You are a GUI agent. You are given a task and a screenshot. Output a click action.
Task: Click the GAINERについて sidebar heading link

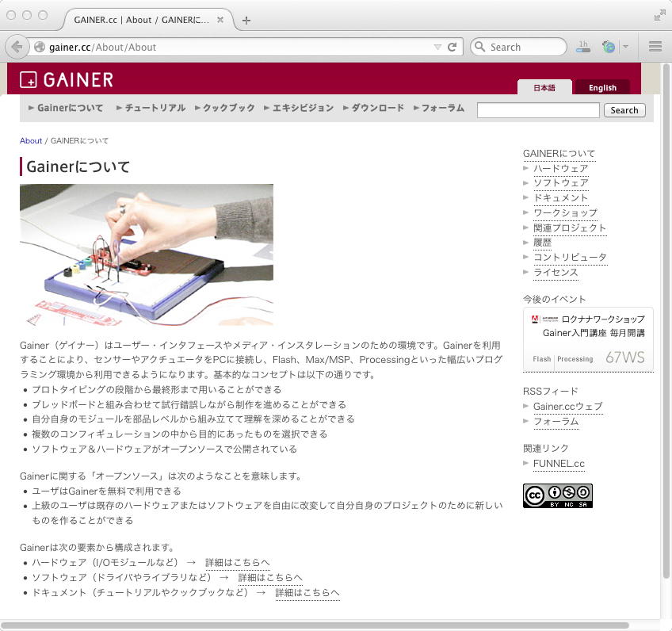(x=559, y=154)
